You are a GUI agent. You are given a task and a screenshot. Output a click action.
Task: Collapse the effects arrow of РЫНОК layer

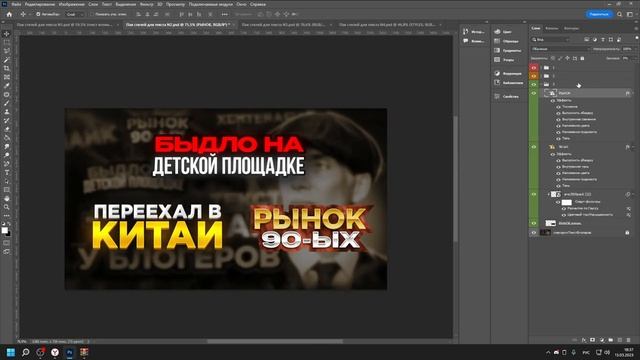[x=633, y=93]
